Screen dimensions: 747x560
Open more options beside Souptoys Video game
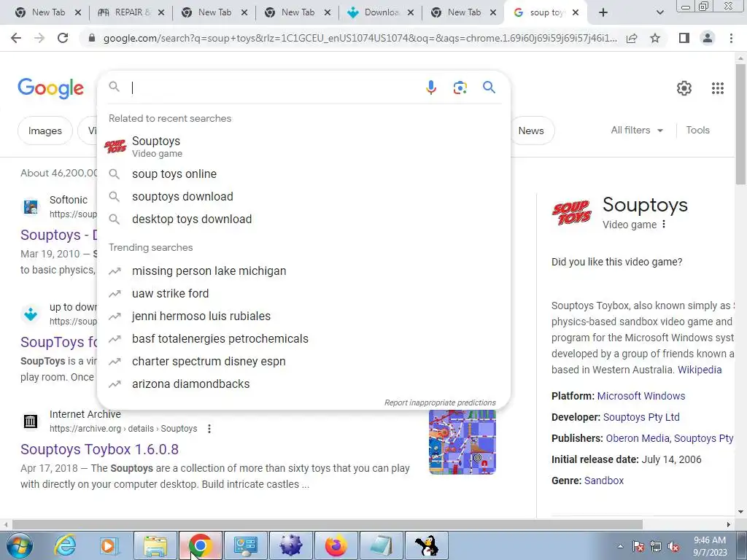coord(664,225)
